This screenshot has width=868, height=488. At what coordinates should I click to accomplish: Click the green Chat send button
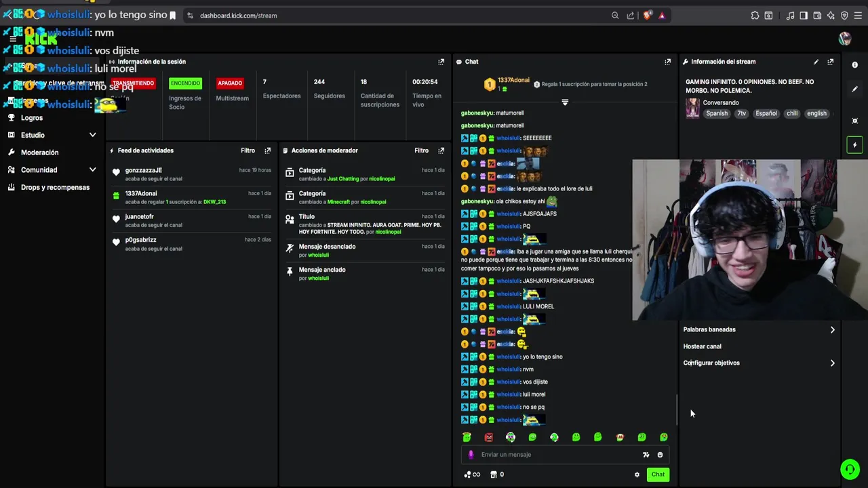(658, 474)
